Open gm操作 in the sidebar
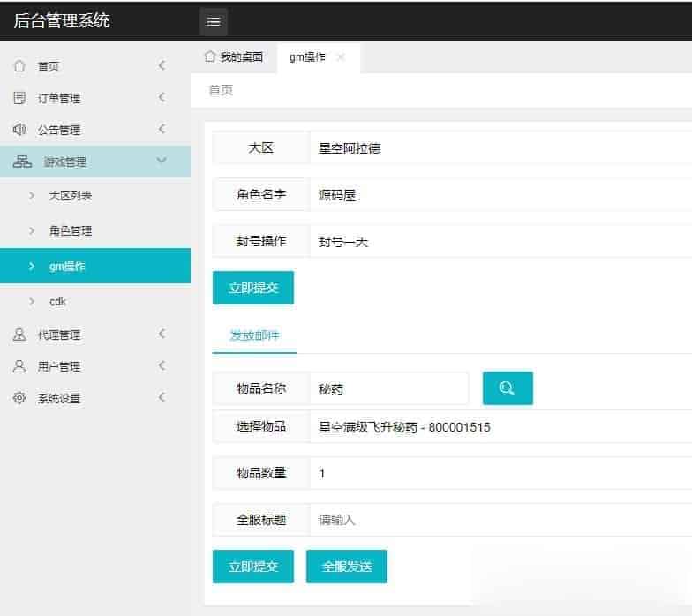 click(x=95, y=266)
